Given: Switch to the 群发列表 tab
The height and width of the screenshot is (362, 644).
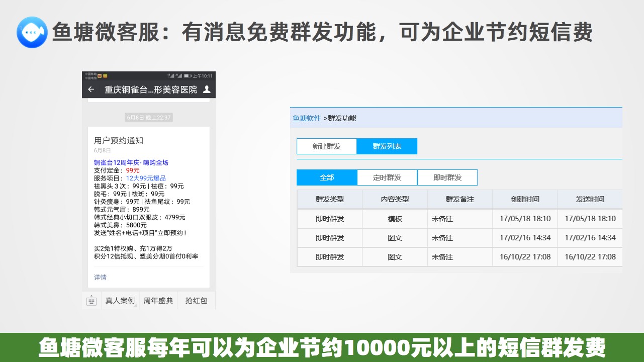Looking at the screenshot, I should pos(387,146).
